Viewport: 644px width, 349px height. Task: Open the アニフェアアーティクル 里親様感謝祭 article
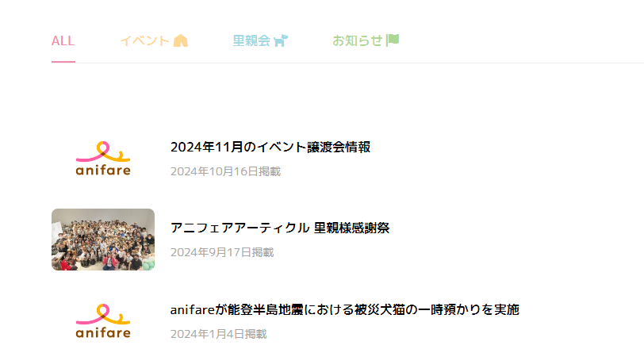(x=280, y=228)
